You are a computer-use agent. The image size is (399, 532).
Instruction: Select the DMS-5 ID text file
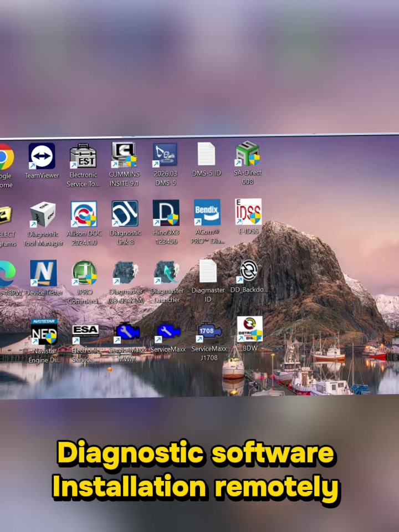click(x=207, y=154)
